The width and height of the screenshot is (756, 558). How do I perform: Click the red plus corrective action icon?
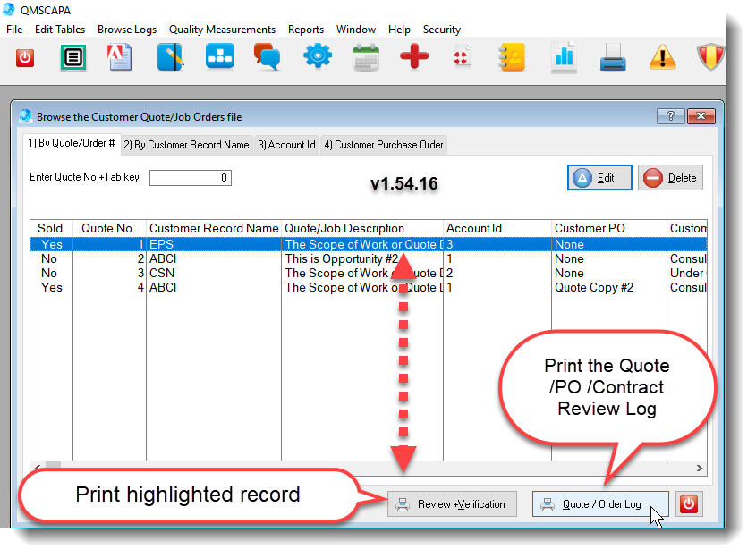click(x=414, y=55)
